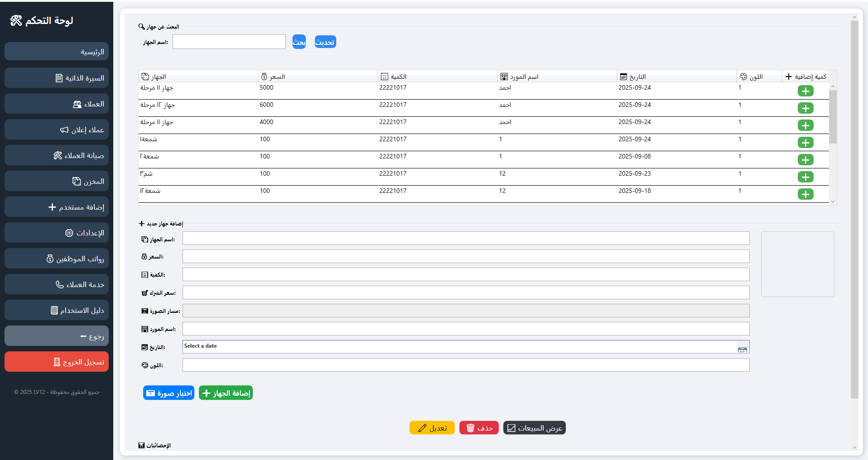Click the empty image preview box
The width and height of the screenshot is (868, 460).
(x=797, y=264)
